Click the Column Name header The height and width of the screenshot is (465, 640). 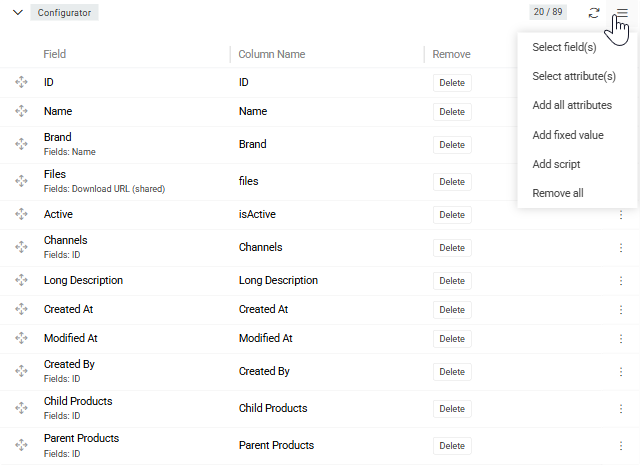tap(272, 54)
